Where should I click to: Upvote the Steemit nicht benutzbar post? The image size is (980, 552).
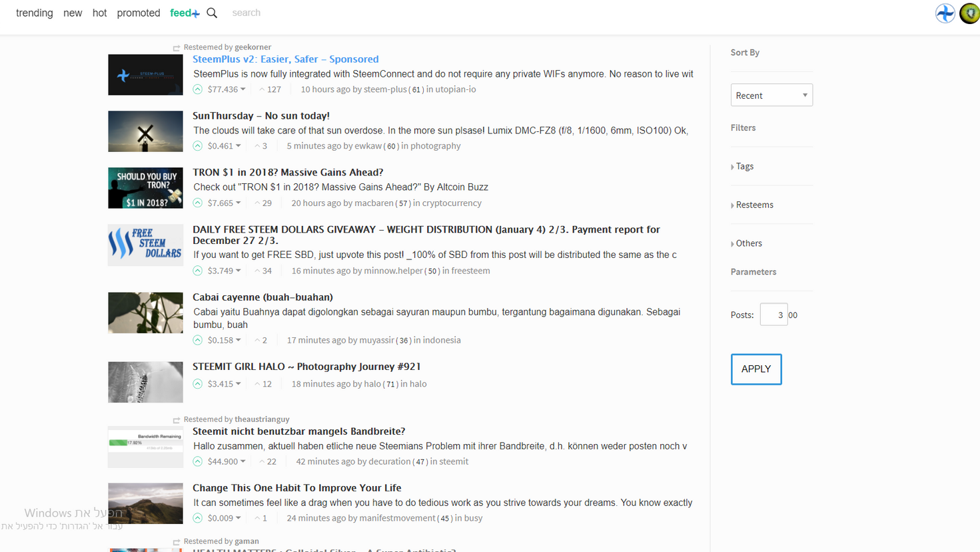coord(198,461)
